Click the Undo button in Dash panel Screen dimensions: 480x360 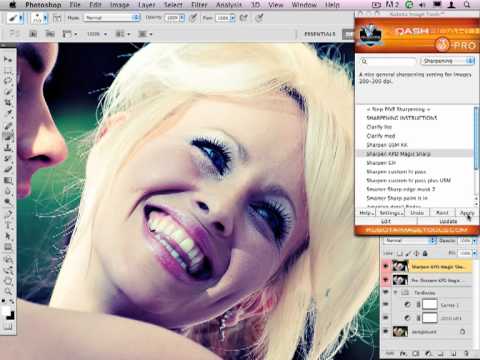click(x=417, y=213)
